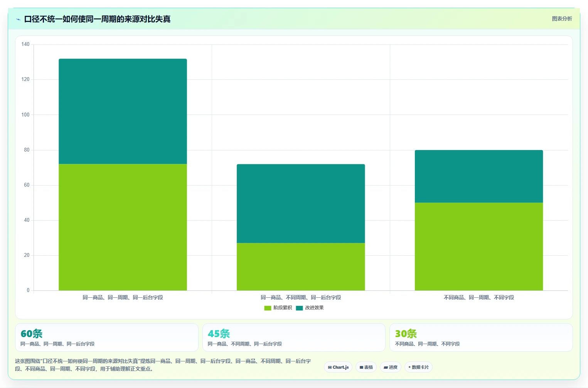Click the green bar segment for 同一商品、不同周期、同一后台字段

coord(301,267)
